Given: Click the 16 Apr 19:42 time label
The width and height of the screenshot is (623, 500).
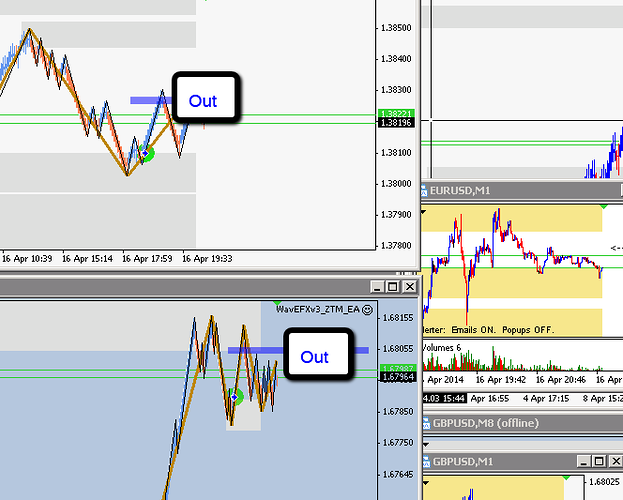Looking at the screenshot, I should click(x=501, y=380).
